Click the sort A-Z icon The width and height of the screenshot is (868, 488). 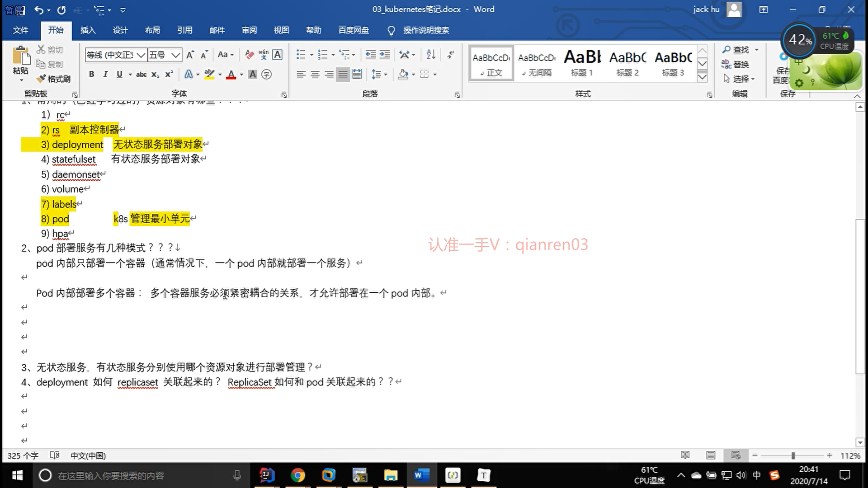pos(431,55)
